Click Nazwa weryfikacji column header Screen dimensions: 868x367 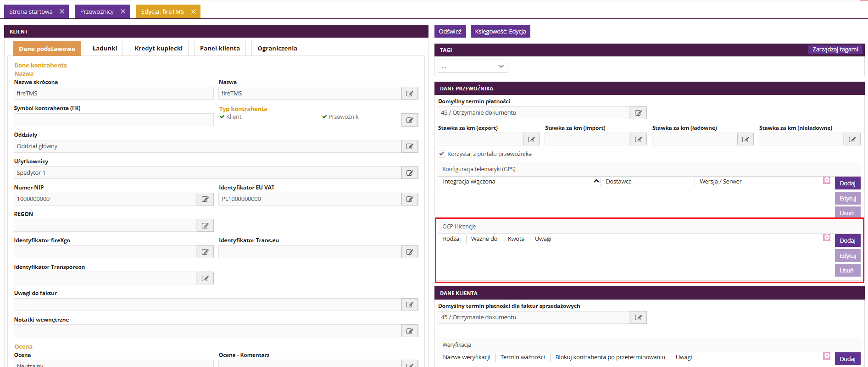[467, 357]
